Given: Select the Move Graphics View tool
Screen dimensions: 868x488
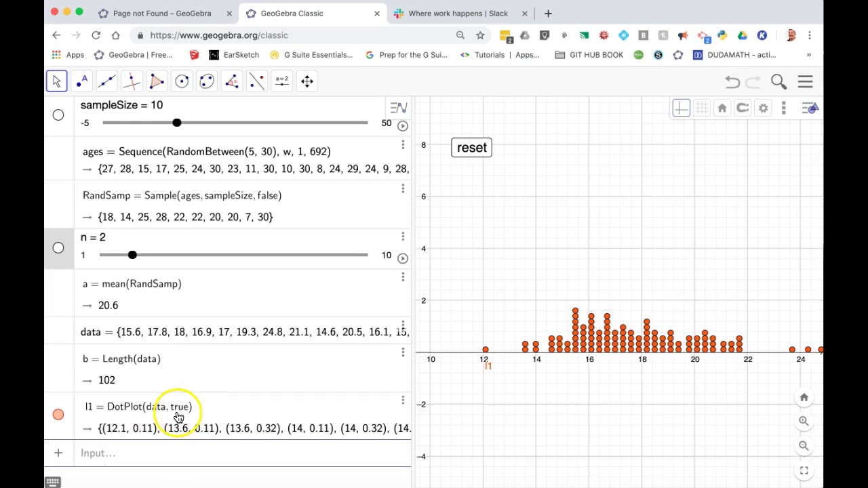Looking at the screenshot, I should (307, 81).
